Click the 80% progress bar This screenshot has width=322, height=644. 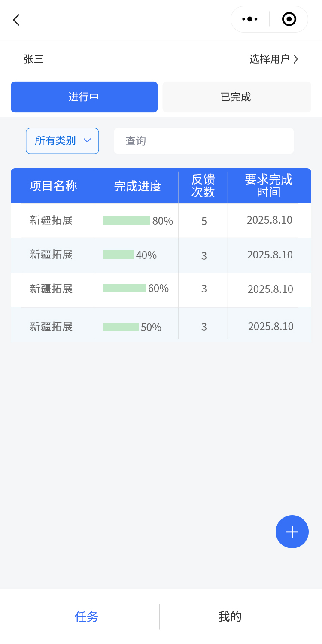pyautogui.click(x=126, y=220)
